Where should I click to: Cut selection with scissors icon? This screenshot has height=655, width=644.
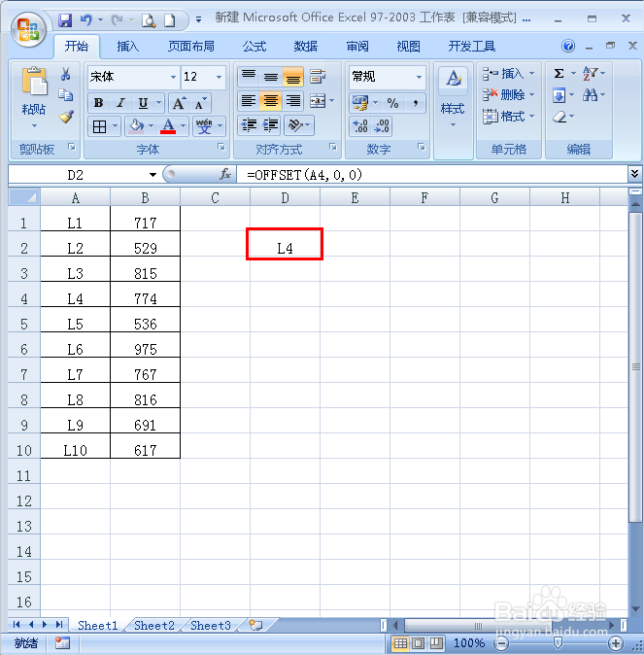tap(66, 74)
